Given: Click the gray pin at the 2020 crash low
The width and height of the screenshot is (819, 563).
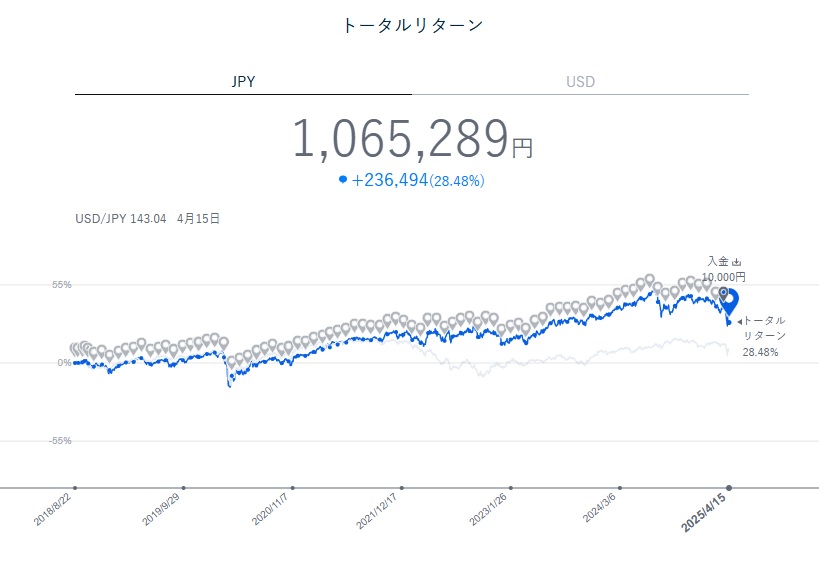Looking at the screenshot, I should click(x=232, y=363).
